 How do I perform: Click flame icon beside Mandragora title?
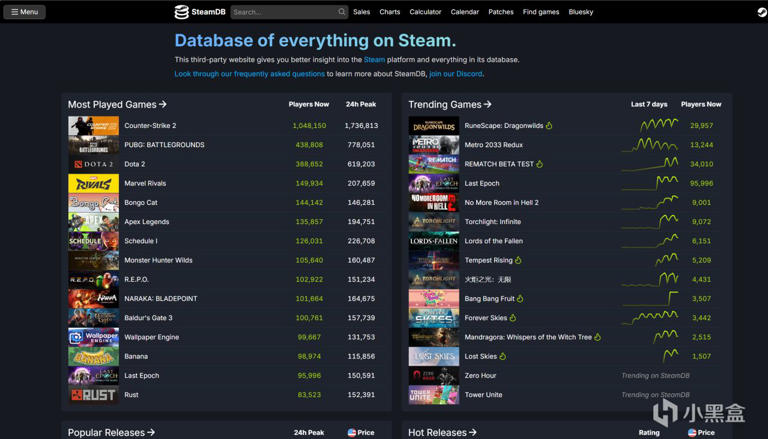pyautogui.click(x=598, y=337)
